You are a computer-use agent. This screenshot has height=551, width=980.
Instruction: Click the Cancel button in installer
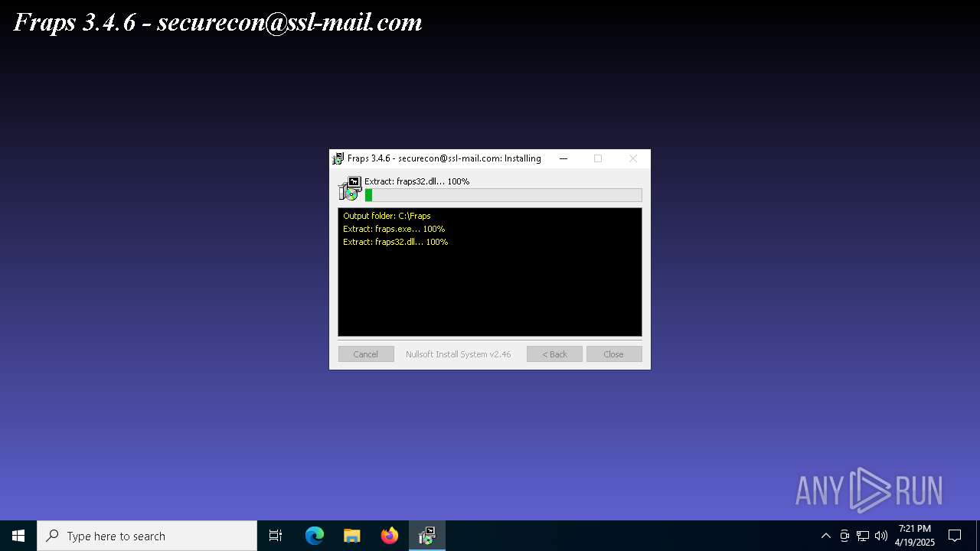(366, 354)
